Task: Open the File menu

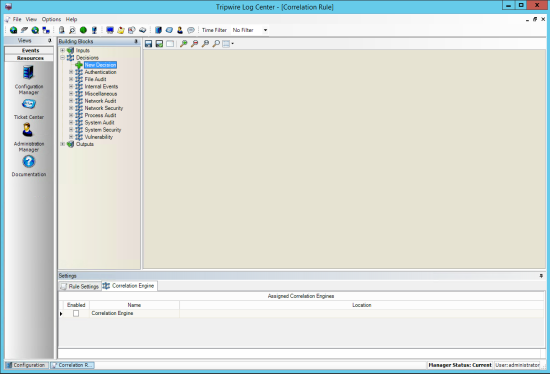Action: [x=17, y=19]
